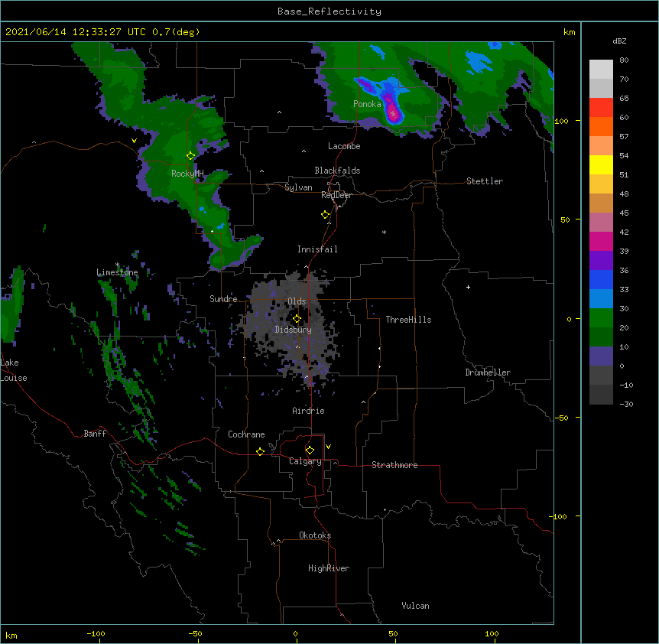Click the Lacombe city label

coord(344,146)
